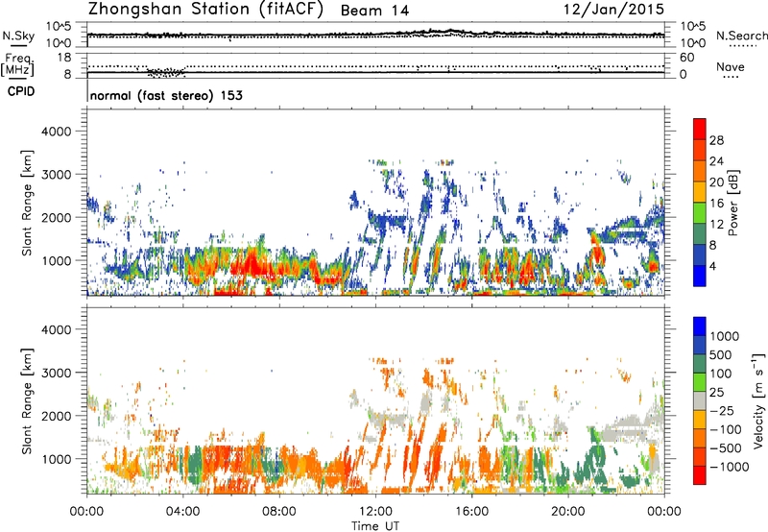Click the right '10^0' noise axis tick
The height and width of the screenshot is (532, 768).
pyautogui.click(x=692, y=42)
